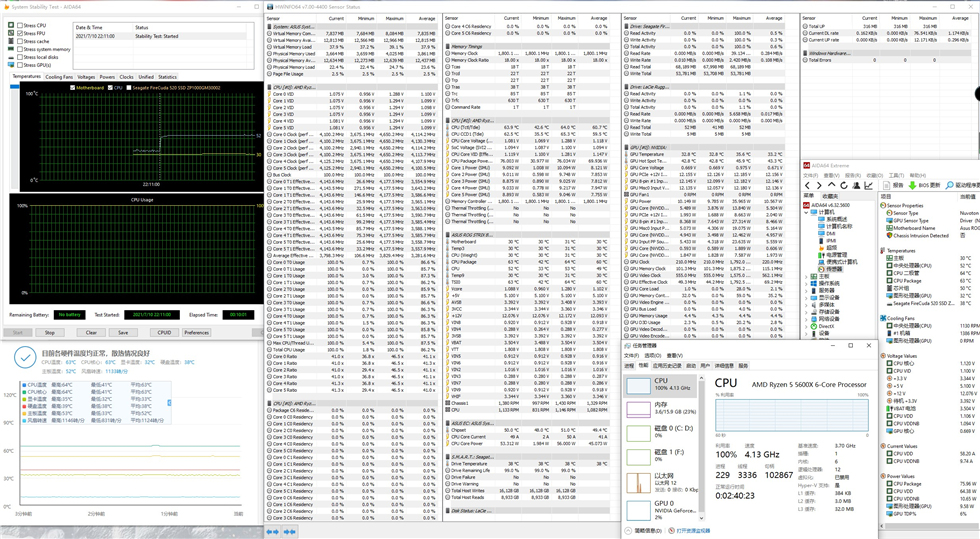Enable Stress cache checkbox

point(19,41)
